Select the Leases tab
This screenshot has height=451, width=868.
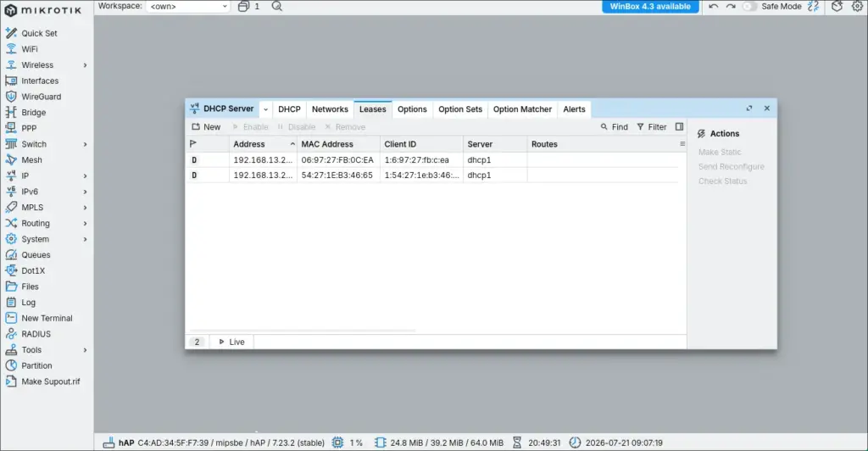[x=373, y=109]
